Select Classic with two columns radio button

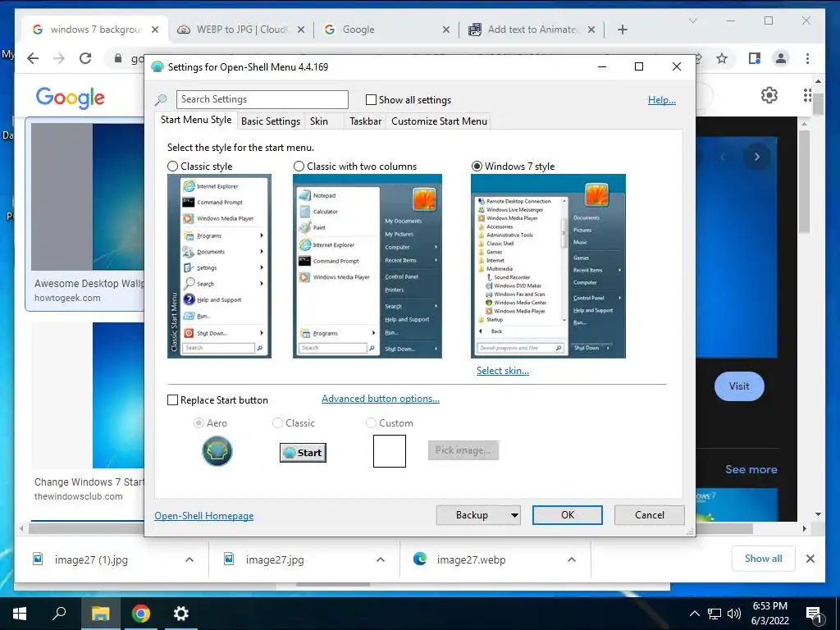point(299,166)
